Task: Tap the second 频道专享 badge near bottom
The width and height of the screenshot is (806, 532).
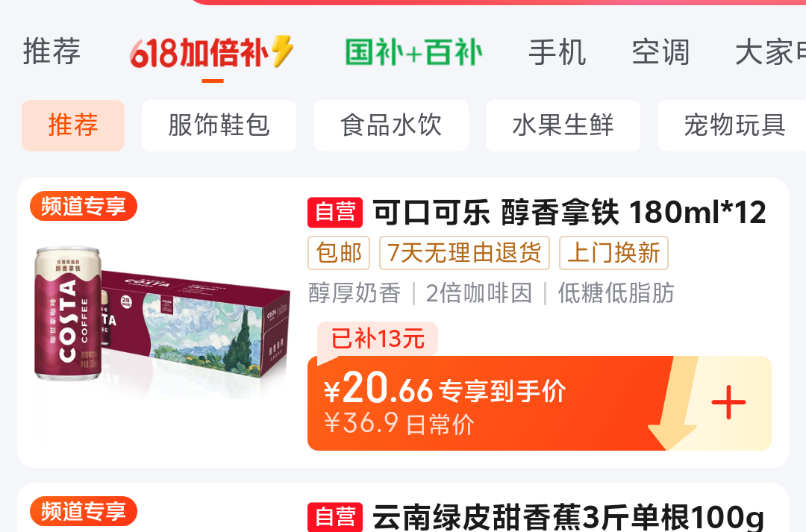Action: (x=84, y=511)
